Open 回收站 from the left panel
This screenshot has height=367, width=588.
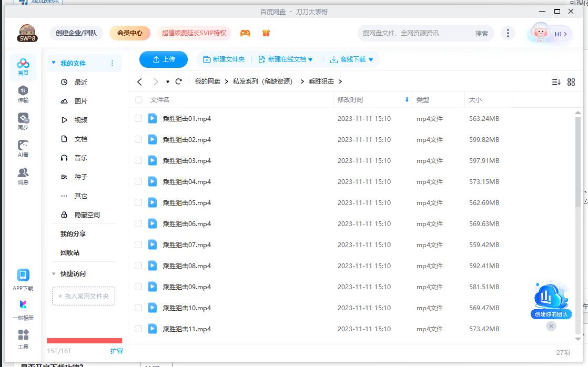(x=70, y=252)
